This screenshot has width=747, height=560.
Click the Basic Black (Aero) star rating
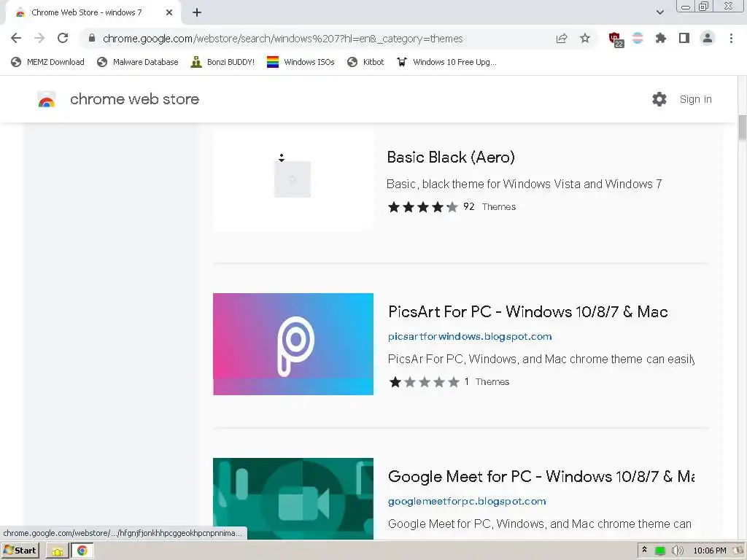point(423,206)
